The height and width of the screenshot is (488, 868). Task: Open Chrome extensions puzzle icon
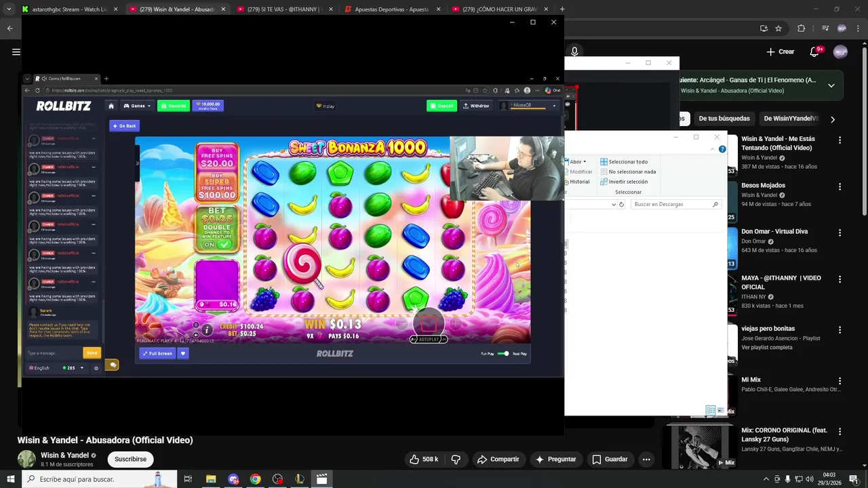pos(801,28)
